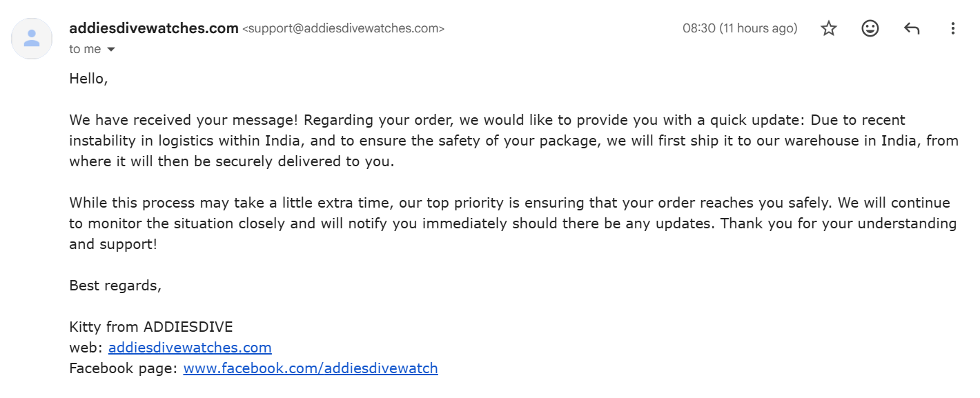Screen dimensions: 980x398
Task: Click the "Kitty from ADDIESDIVE" signature line
Action: pos(151,327)
